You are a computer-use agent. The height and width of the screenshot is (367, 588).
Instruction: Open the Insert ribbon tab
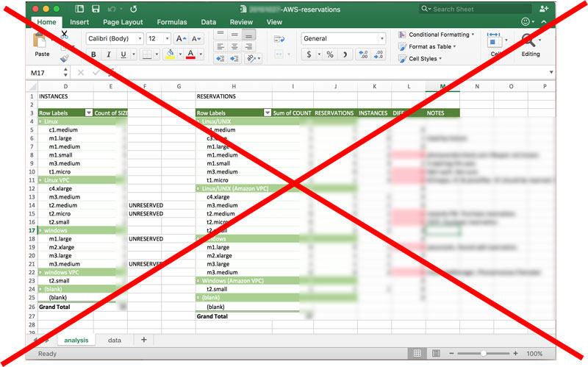79,22
